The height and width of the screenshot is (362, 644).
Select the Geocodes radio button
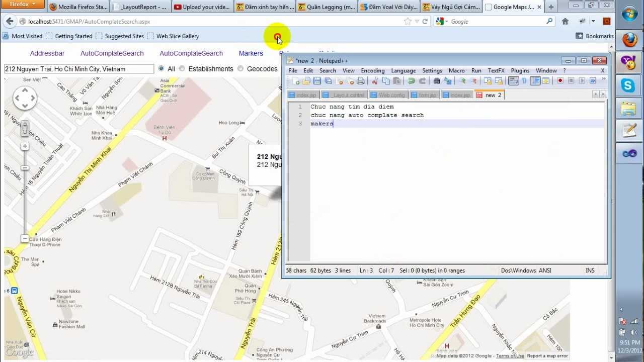click(240, 68)
